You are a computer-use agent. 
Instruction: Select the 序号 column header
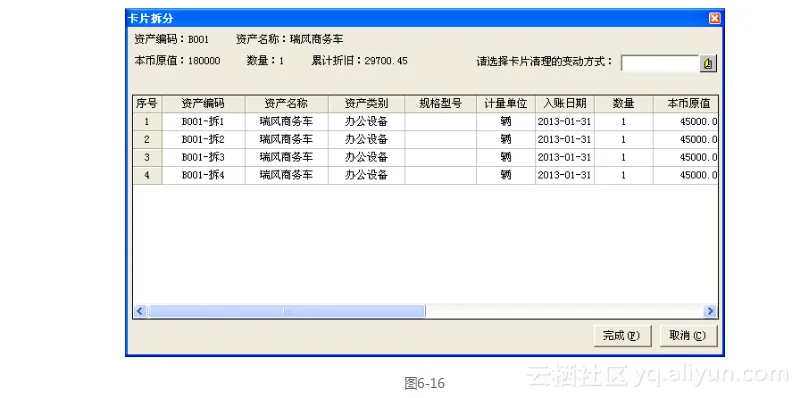pyautogui.click(x=147, y=104)
